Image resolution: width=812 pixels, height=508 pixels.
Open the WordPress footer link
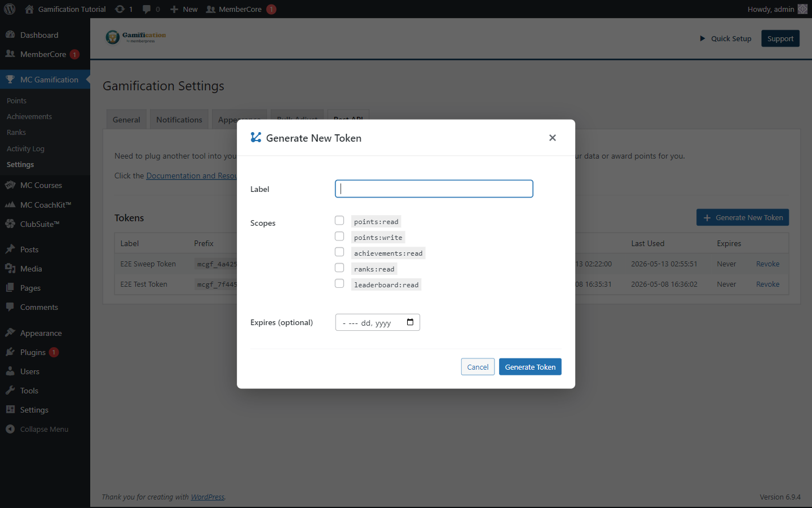point(208,497)
